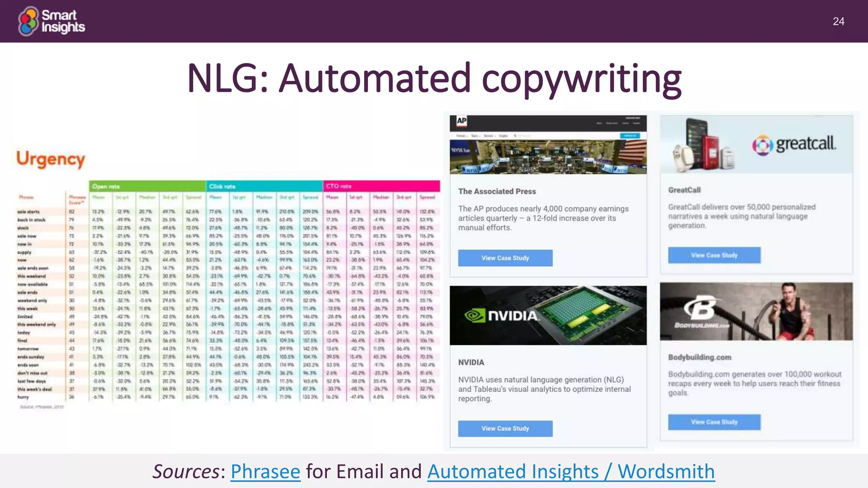Click the pink 'CTO rate' table header
The height and width of the screenshot is (488, 868).
coord(381,186)
